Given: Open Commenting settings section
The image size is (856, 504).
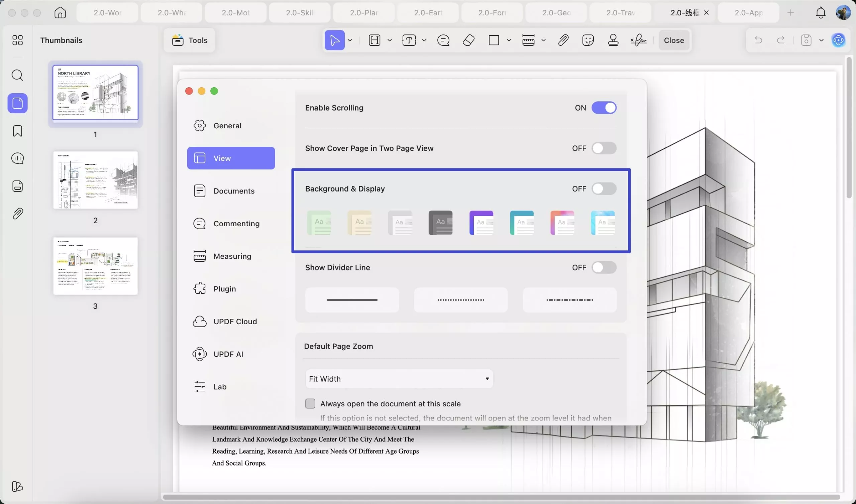Looking at the screenshot, I should [231, 224].
